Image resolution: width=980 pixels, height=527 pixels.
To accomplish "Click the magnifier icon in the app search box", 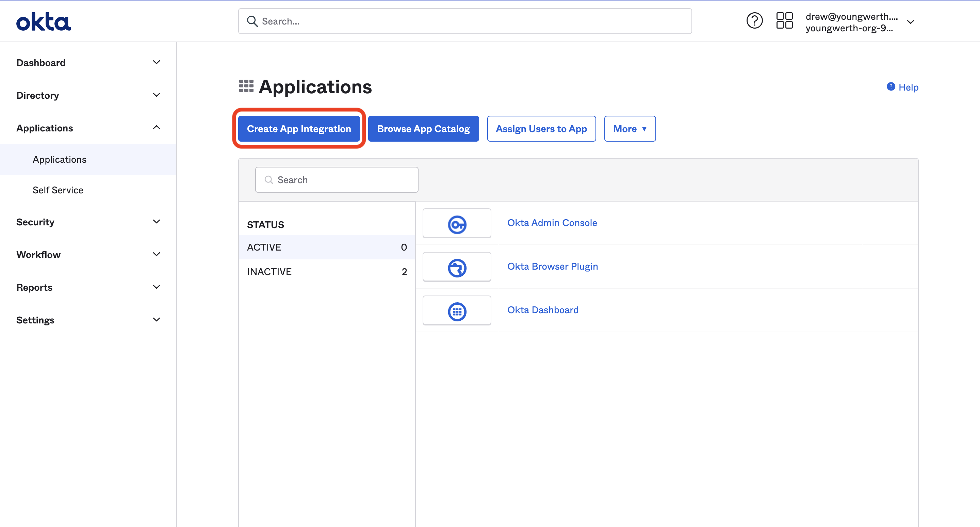I will click(269, 180).
